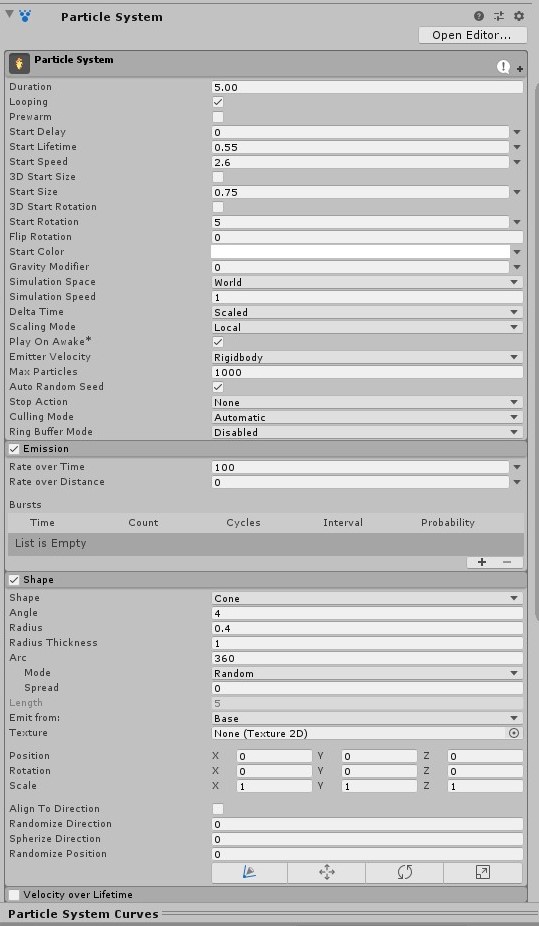Click the Shape module header
Screen dimensions: 539x926
tap(266, 580)
